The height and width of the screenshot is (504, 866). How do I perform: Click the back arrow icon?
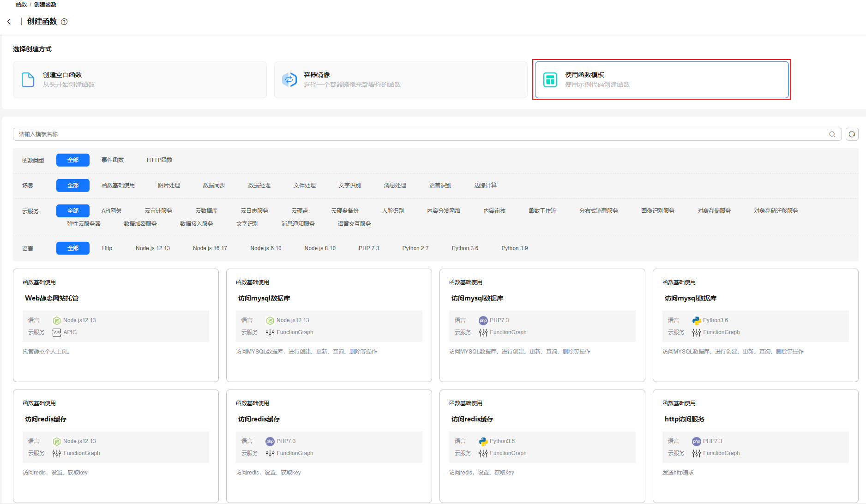pos(9,22)
